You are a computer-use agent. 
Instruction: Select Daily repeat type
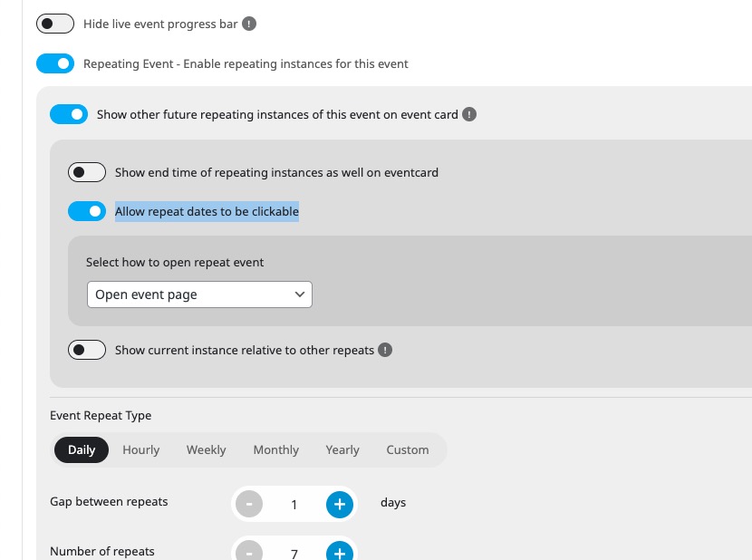(x=82, y=449)
